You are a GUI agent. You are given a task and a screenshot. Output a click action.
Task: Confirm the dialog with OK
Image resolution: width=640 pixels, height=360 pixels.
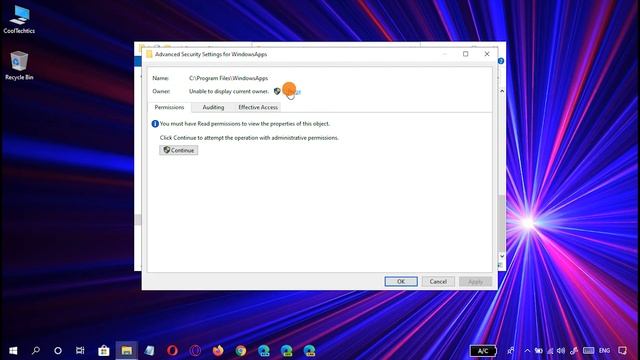pyautogui.click(x=401, y=282)
